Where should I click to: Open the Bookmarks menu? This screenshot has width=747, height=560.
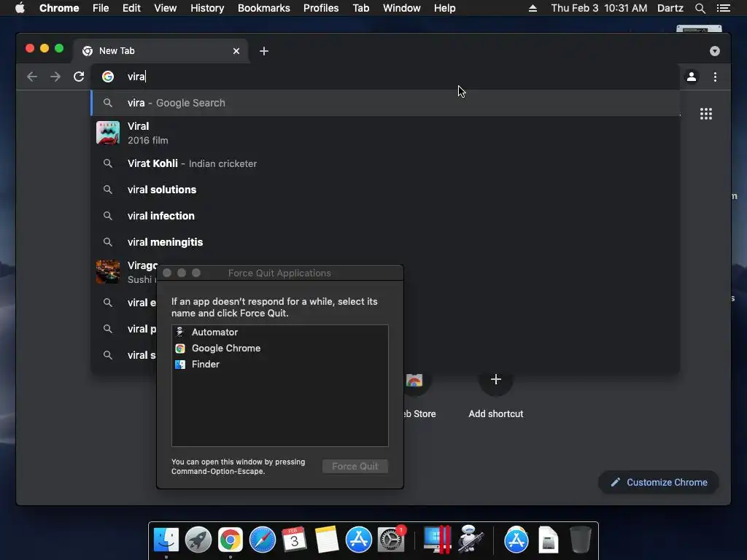pos(264,8)
